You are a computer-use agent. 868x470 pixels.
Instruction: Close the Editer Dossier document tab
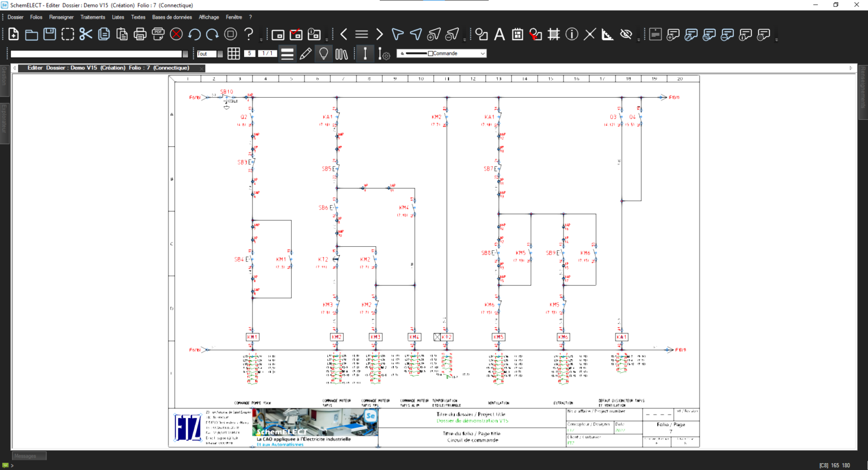tap(201, 68)
